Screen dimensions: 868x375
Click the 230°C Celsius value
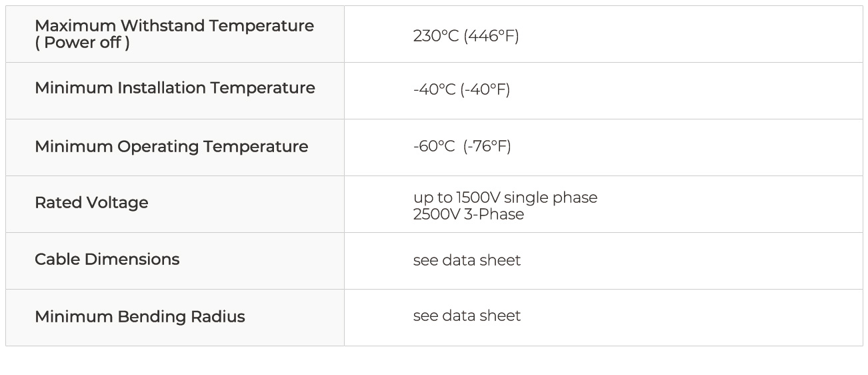click(436, 36)
